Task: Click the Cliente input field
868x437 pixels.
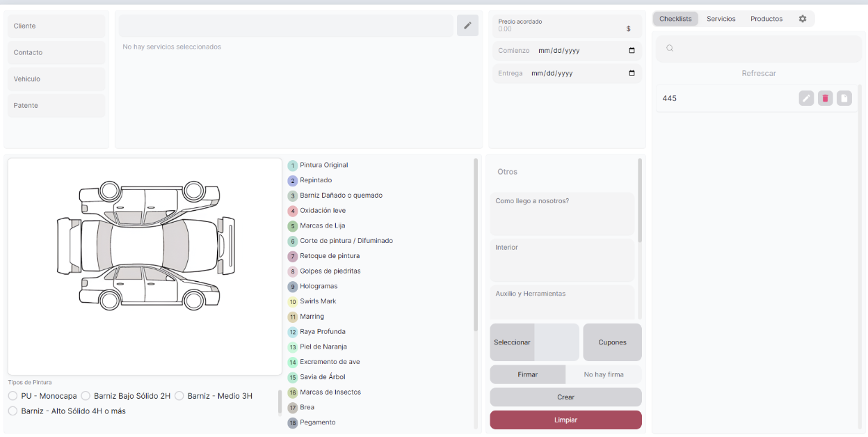Action: pyautogui.click(x=56, y=26)
